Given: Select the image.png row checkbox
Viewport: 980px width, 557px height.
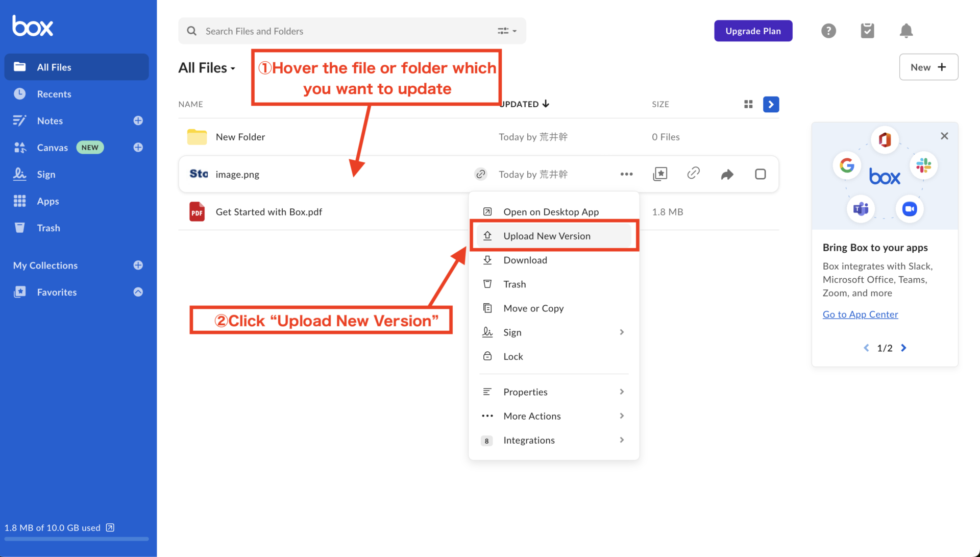Looking at the screenshot, I should click(760, 174).
